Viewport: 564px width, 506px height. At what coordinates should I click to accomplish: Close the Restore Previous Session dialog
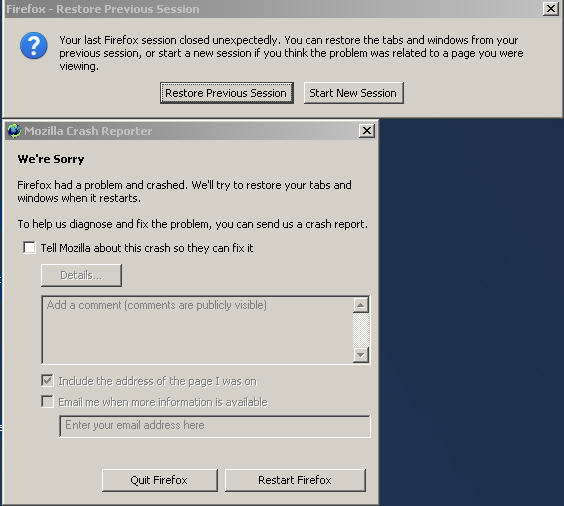[551, 8]
